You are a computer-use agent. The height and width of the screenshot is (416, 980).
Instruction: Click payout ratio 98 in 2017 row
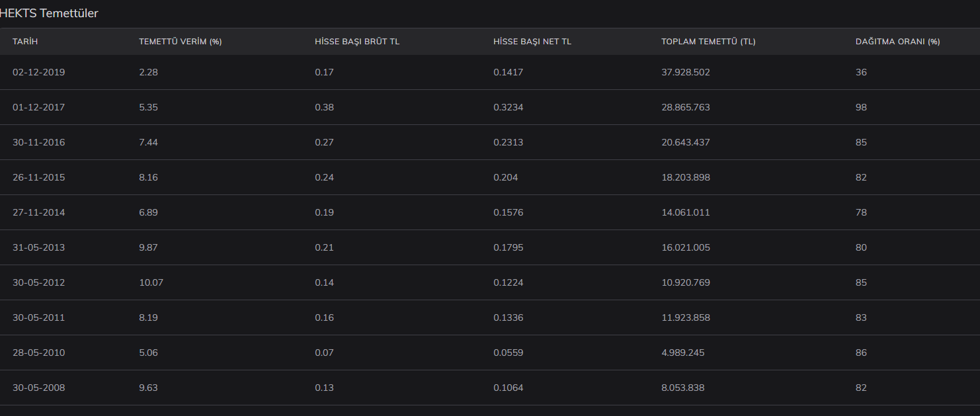861,107
